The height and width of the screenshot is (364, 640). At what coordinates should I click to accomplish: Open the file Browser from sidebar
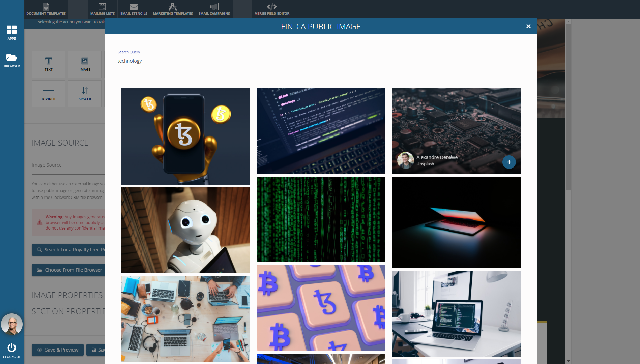[x=12, y=60]
